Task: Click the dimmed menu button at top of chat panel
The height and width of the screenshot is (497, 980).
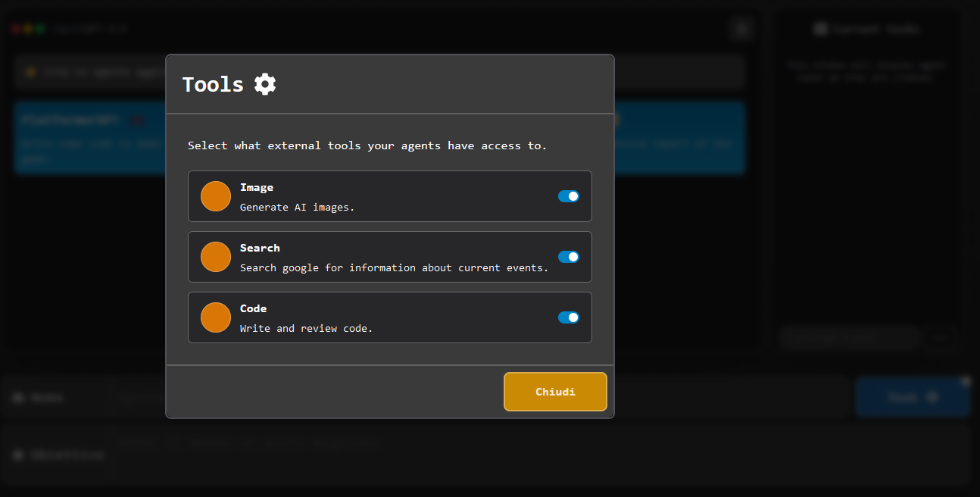Action: tap(741, 30)
